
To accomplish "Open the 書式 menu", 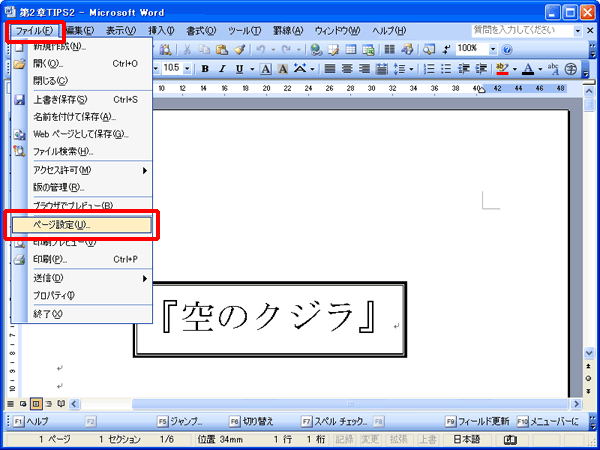I will (x=201, y=31).
